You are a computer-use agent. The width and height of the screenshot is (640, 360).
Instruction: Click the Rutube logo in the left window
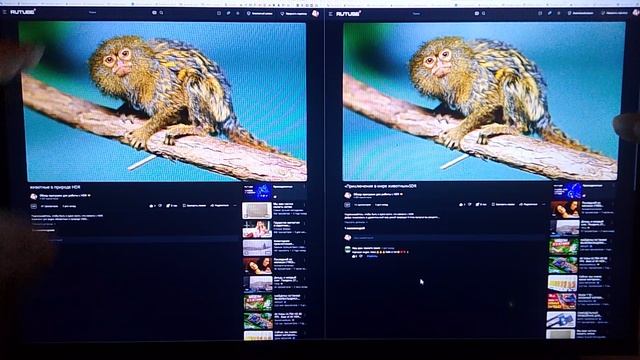[x=23, y=12]
